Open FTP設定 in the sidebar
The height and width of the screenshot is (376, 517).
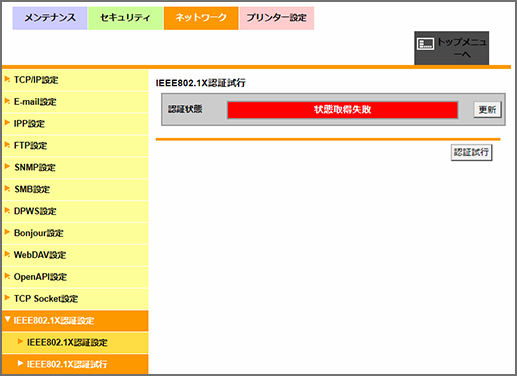(75, 146)
